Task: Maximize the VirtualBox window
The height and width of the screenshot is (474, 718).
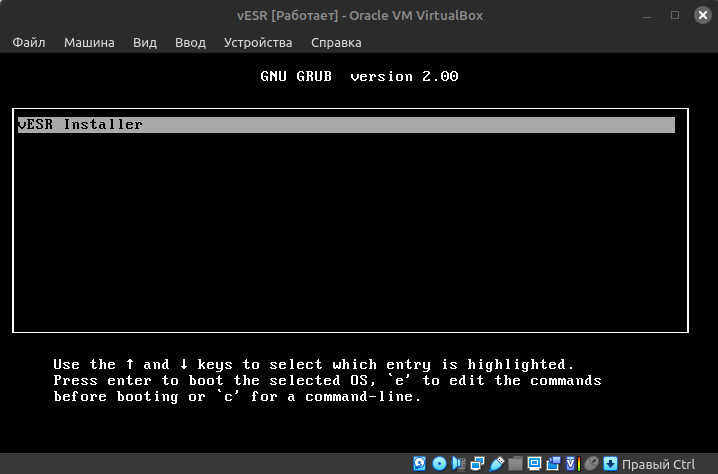Action: click(674, 15)
